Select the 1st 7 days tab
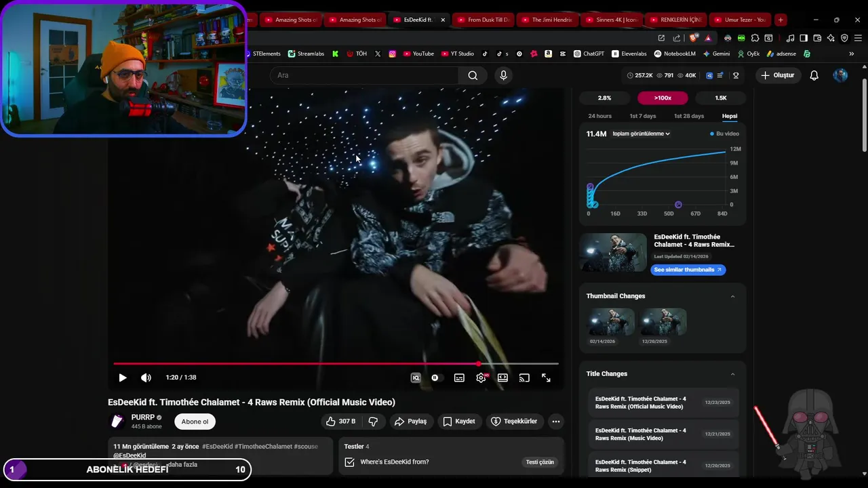 pyautogui.click(x=643, y=116)
